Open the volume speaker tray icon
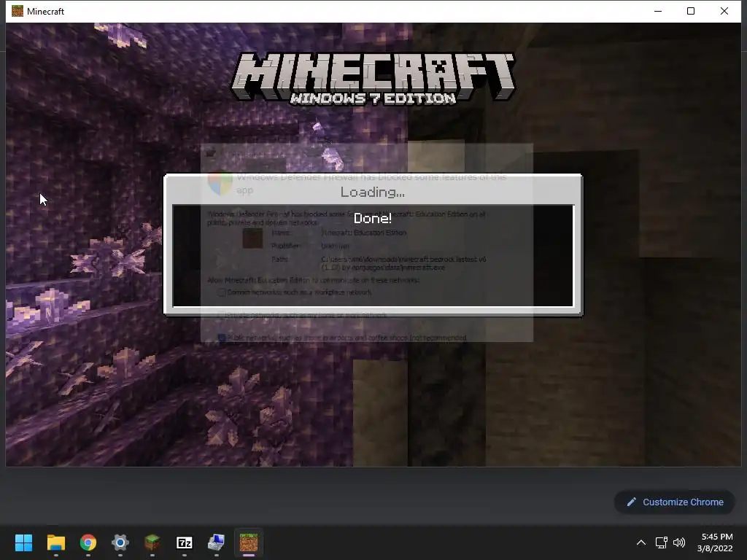 pos(679,542)
